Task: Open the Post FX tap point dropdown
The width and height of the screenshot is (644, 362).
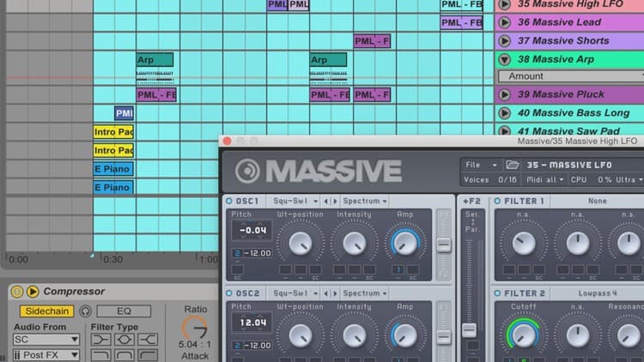Action: [46, 355]
